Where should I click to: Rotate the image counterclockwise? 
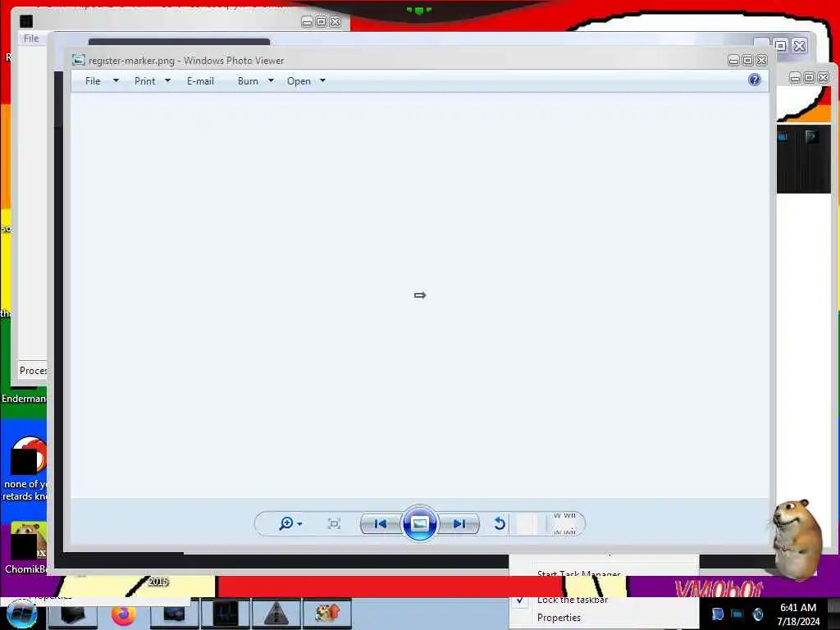(x=500, y=523)
